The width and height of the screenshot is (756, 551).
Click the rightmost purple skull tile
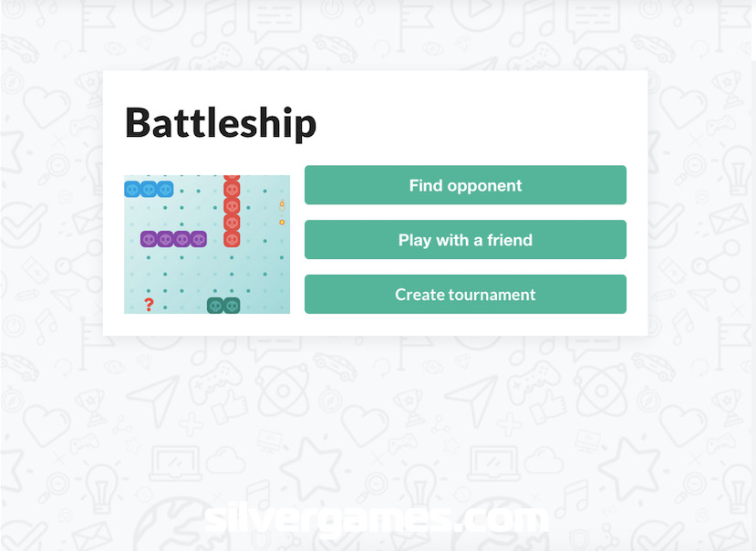198,239
